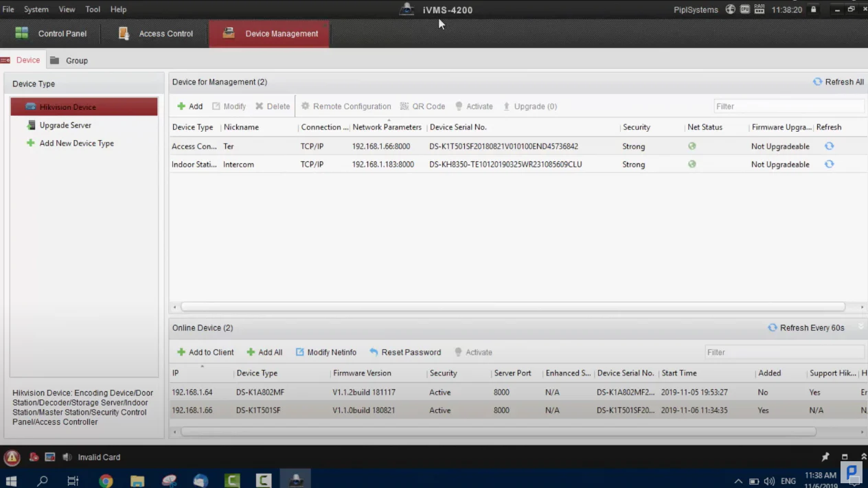Pin the status bar with pin icon

825,457
